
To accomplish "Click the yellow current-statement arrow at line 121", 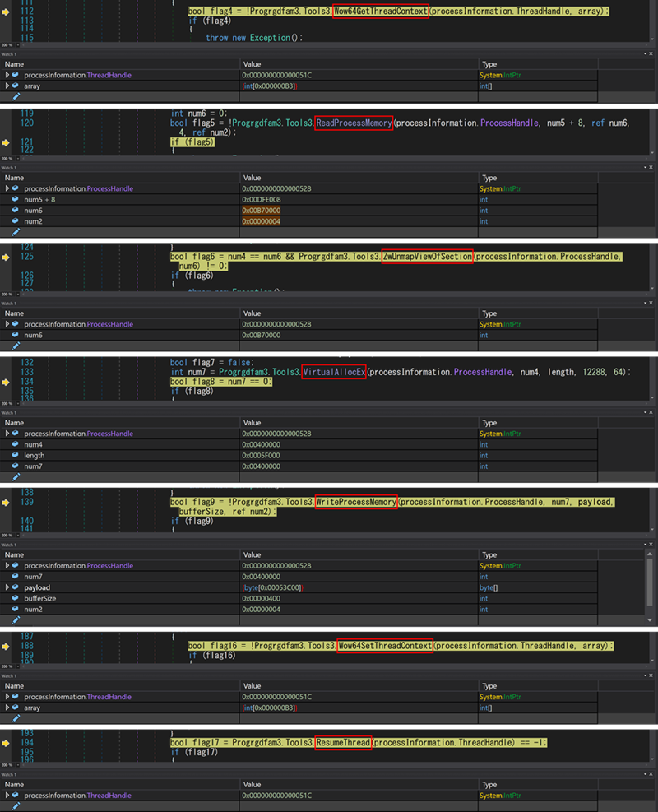I will pos(6,142).
